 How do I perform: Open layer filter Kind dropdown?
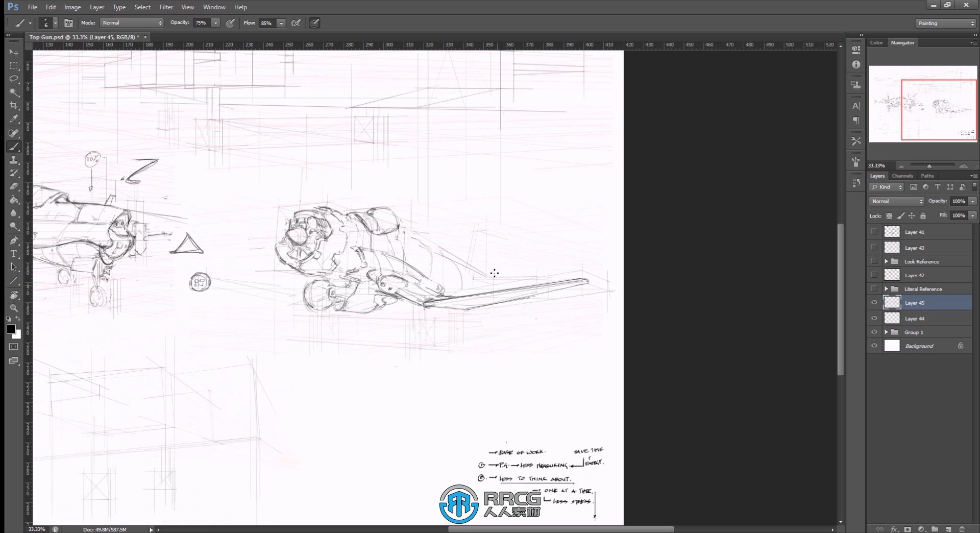click(x=887, y=187)
